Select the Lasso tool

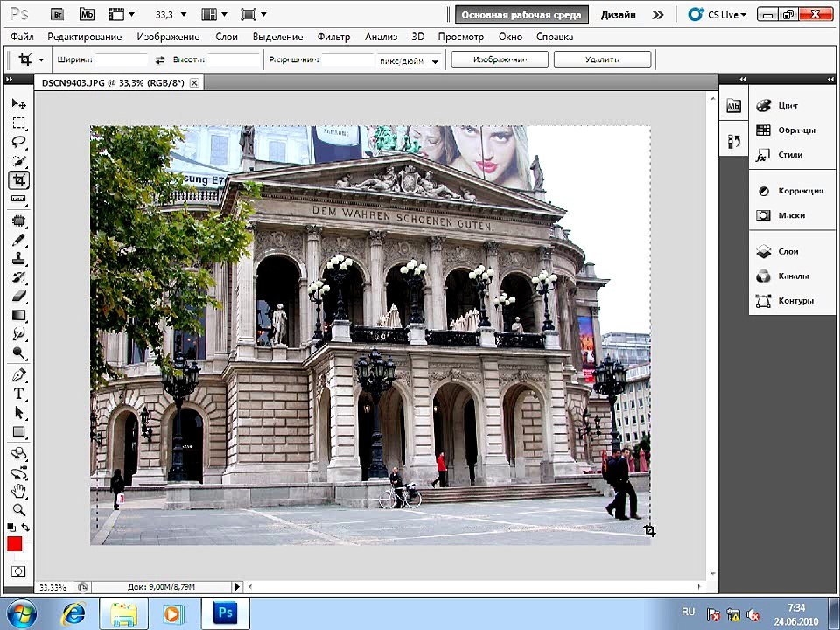(x=18, y=142)
